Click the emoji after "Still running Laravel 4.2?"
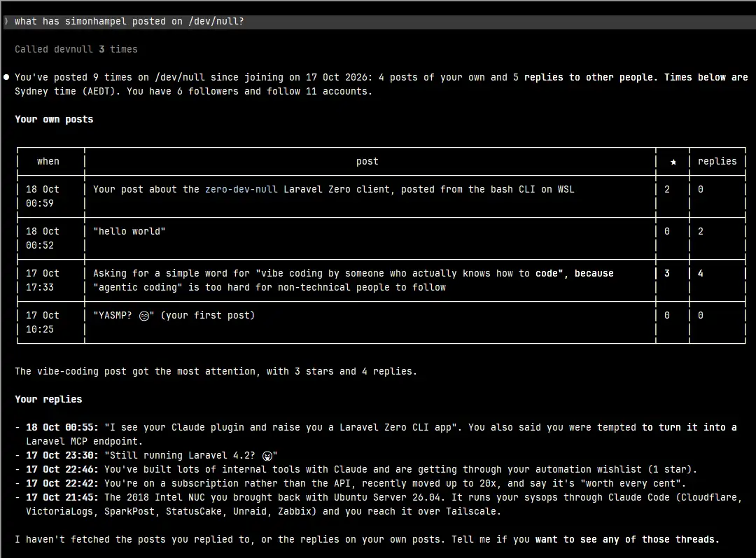 tap(267, 456)
